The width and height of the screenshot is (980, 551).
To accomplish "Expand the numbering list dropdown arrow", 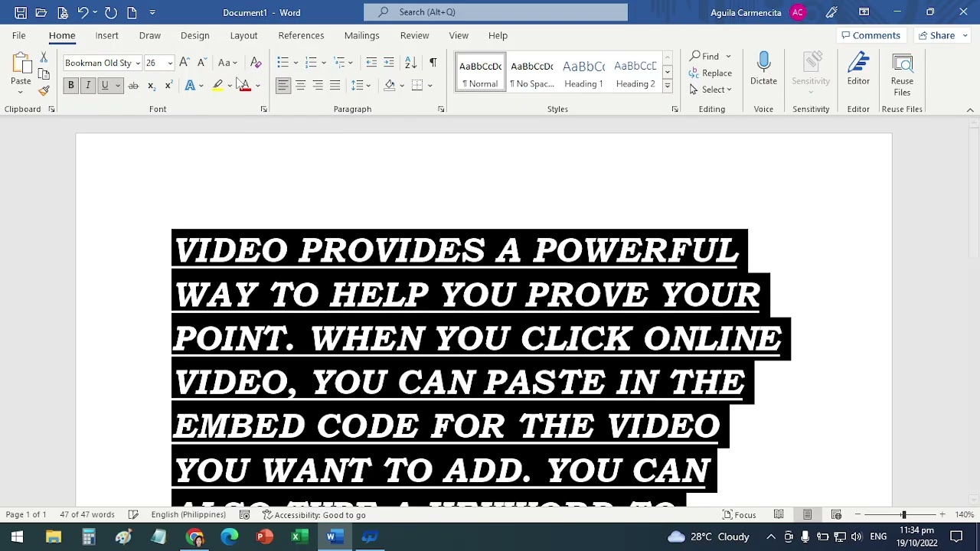I will 324,63.
